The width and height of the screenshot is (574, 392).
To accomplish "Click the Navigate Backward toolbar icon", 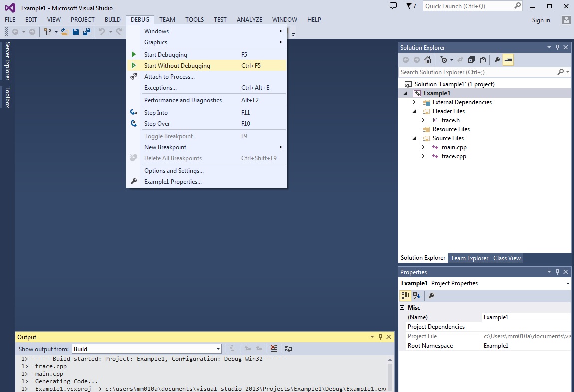I will click(x=15, y=32).
